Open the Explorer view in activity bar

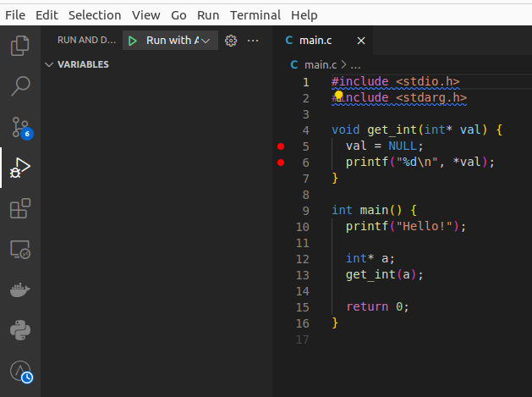point(20,46)
